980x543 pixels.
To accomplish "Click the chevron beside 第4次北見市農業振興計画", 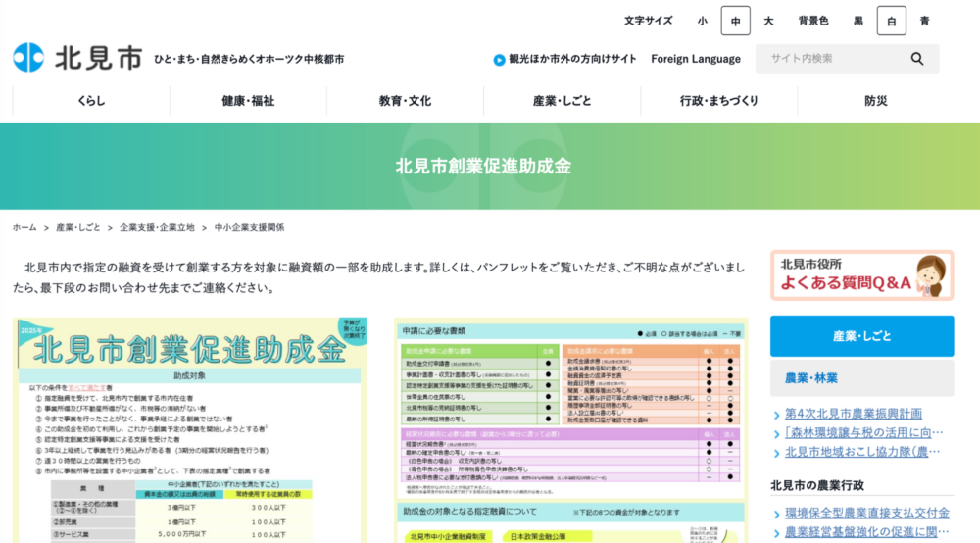I will click(776, 415).
